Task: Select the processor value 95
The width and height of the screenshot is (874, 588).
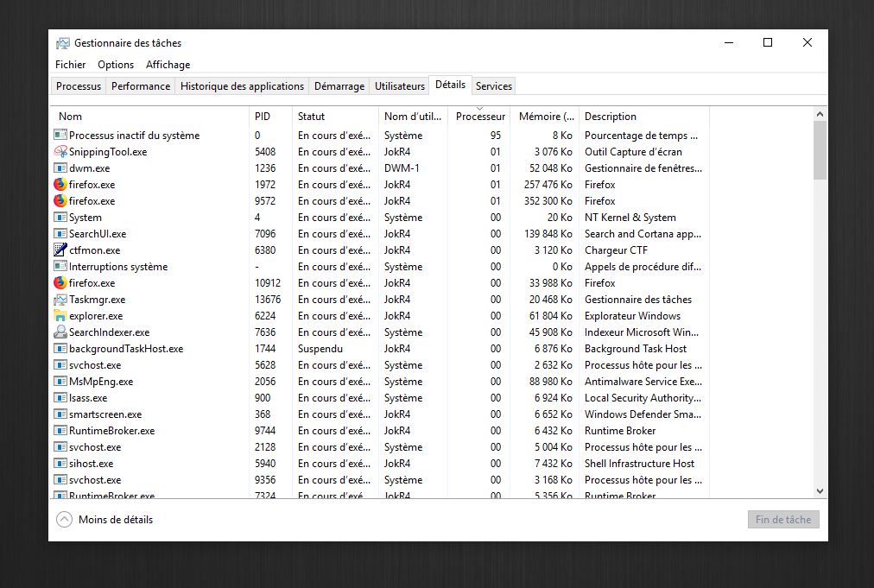Action: 495,135
